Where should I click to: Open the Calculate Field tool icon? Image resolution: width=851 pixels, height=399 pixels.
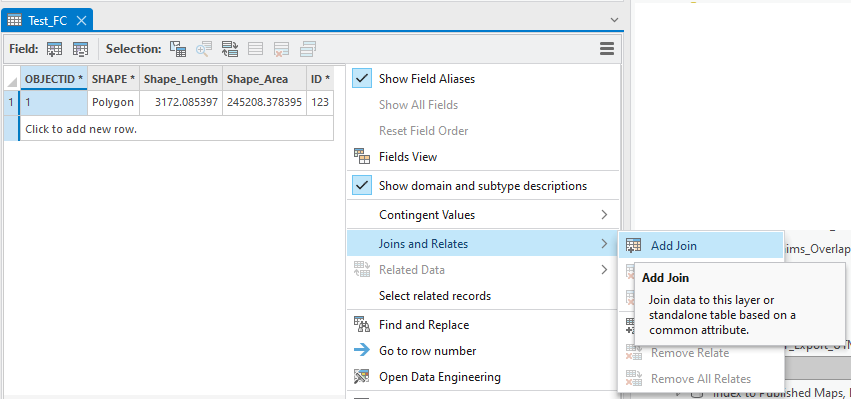(x=80, y=49)
